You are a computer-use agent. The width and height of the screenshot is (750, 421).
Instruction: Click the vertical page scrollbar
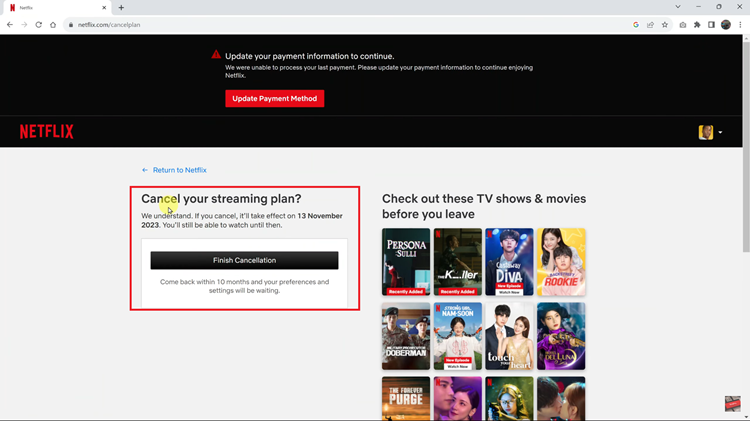point(746,146)
